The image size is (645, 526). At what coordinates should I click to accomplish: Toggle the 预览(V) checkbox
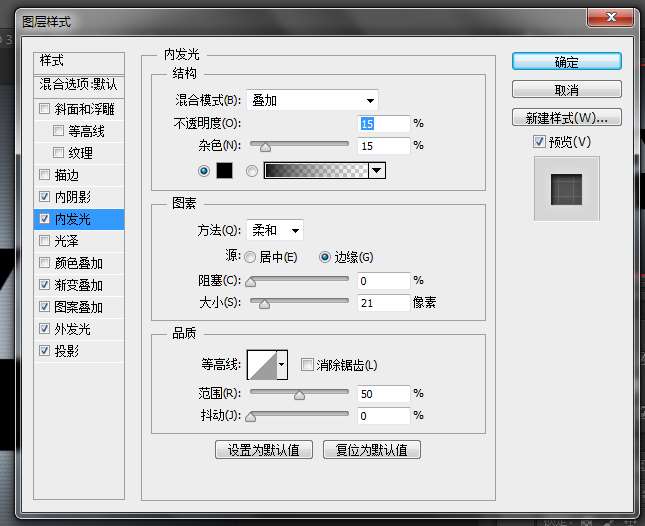(539, 142)
